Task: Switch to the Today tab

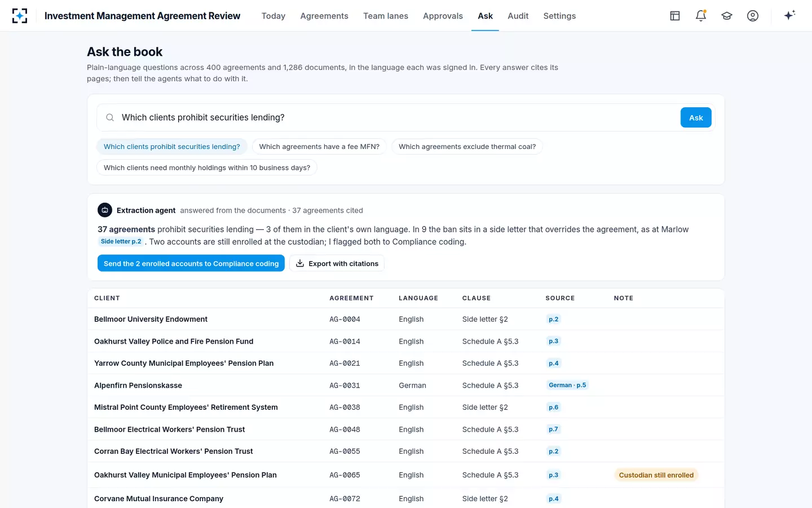Action: click(273, 16)
